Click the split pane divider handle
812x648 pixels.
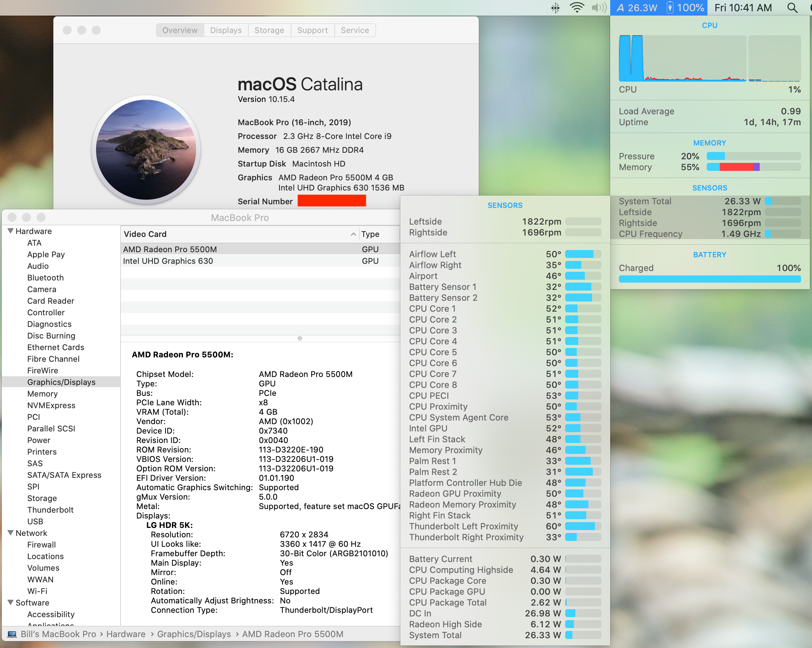click(299, 339)
